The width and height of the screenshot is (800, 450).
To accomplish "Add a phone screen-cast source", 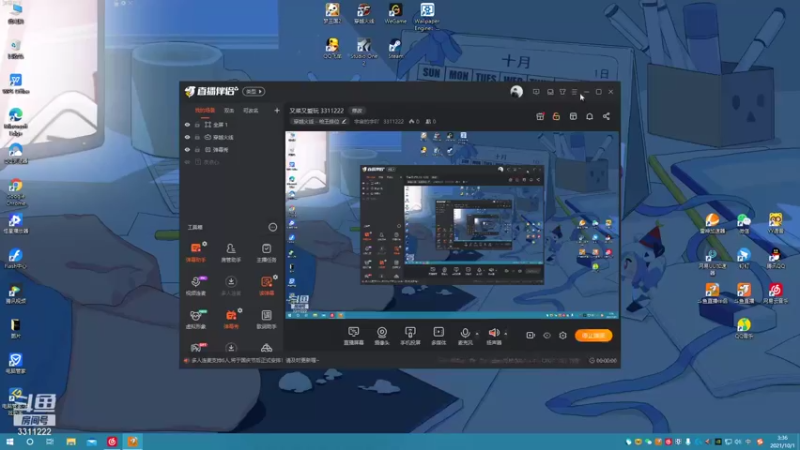I will tap(410, 336).
